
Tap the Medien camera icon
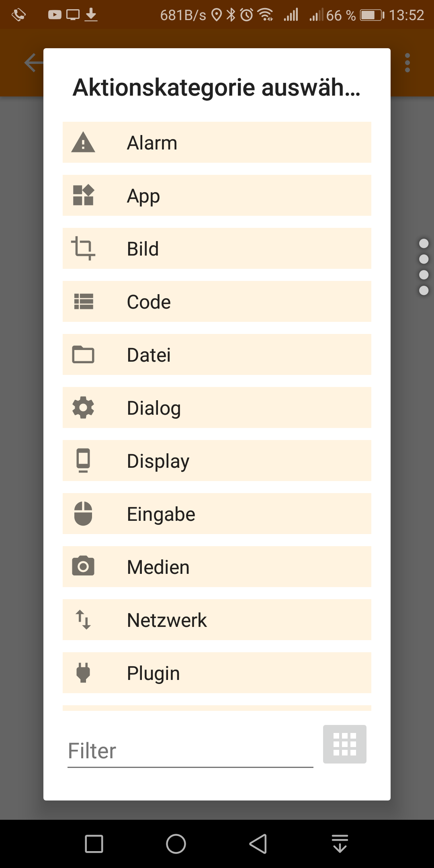click(x=83, y=567)
